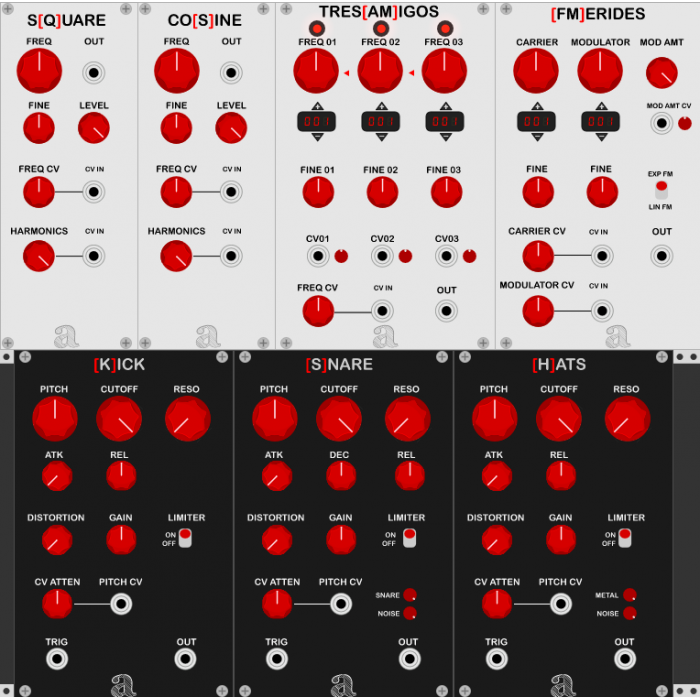Click the METAL mode button on HATS
Screen dimensions: 700x700
pos(629,595)
